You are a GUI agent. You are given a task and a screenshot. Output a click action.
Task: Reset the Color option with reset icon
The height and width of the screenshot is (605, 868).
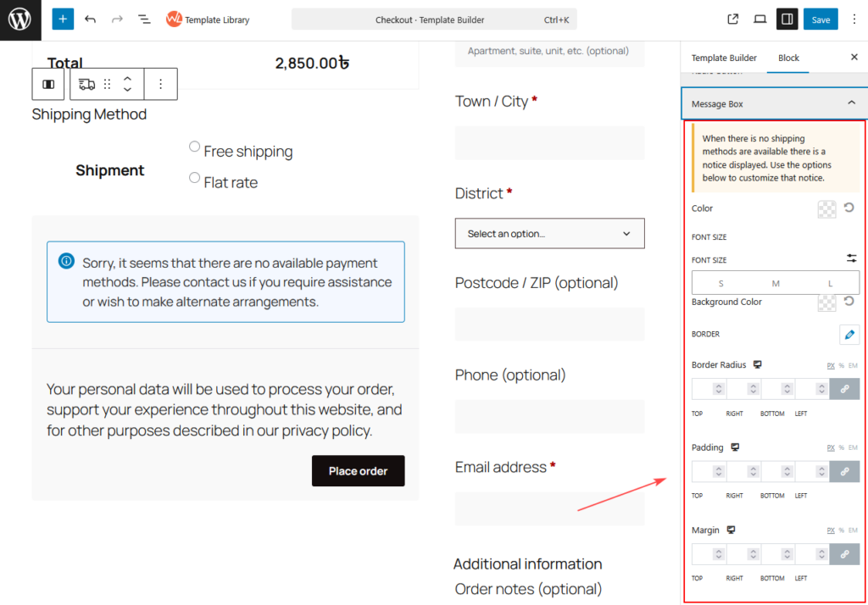(849, 208)
